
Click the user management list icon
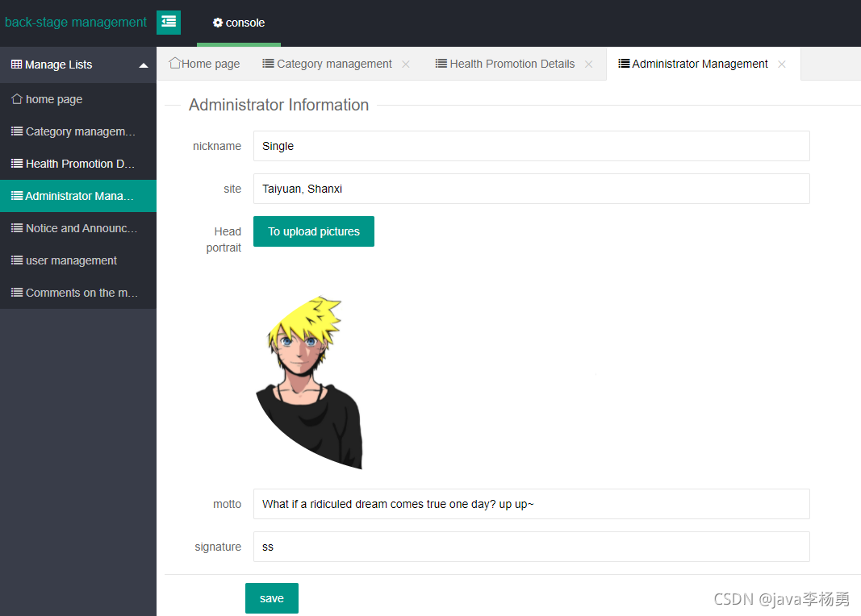pos(17,260)
